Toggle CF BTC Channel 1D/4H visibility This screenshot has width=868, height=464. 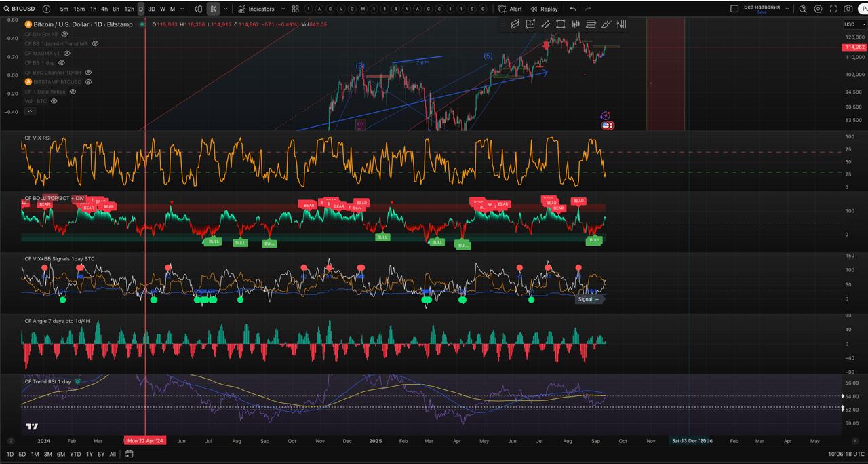pyautogui.click(x=88, y=72)
